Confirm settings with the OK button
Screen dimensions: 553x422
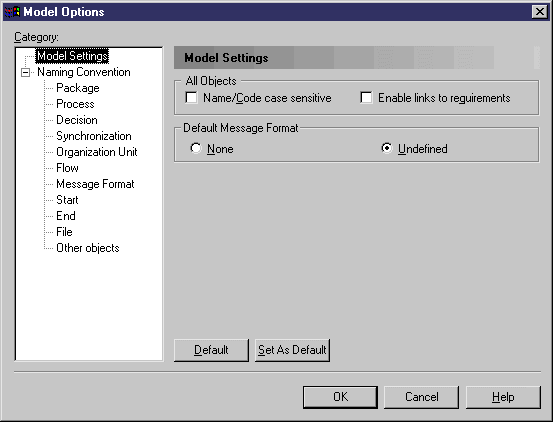340,397
